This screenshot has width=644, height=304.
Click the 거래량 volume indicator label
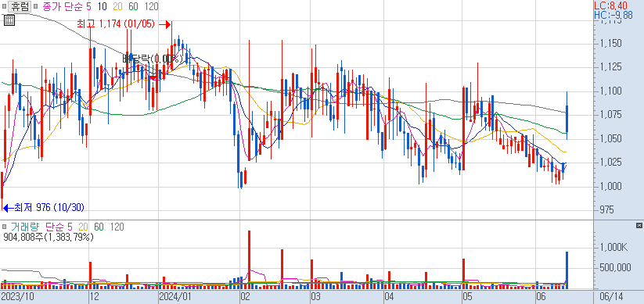(25, 227)
